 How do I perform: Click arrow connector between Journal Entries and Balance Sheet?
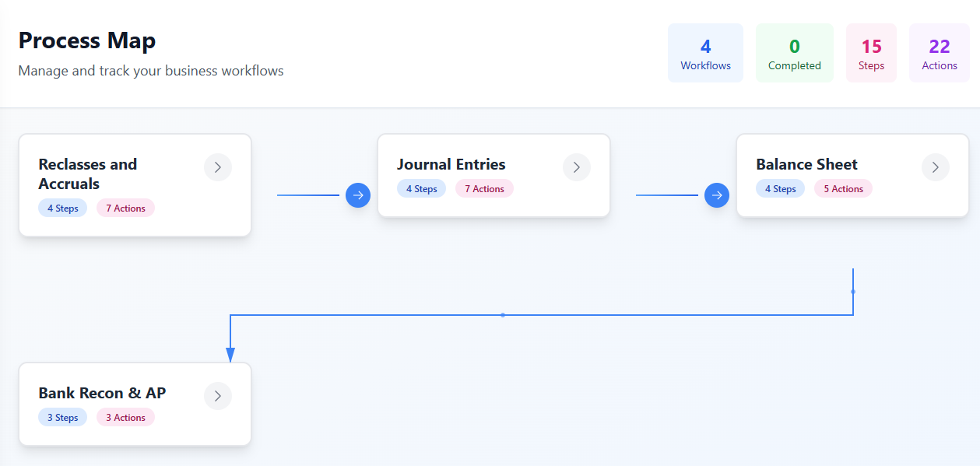point(717,195)
